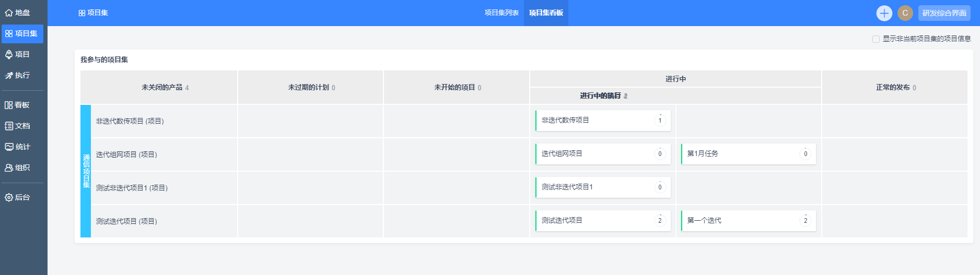Click the 通信项目集 vertical label

[86, 171]
